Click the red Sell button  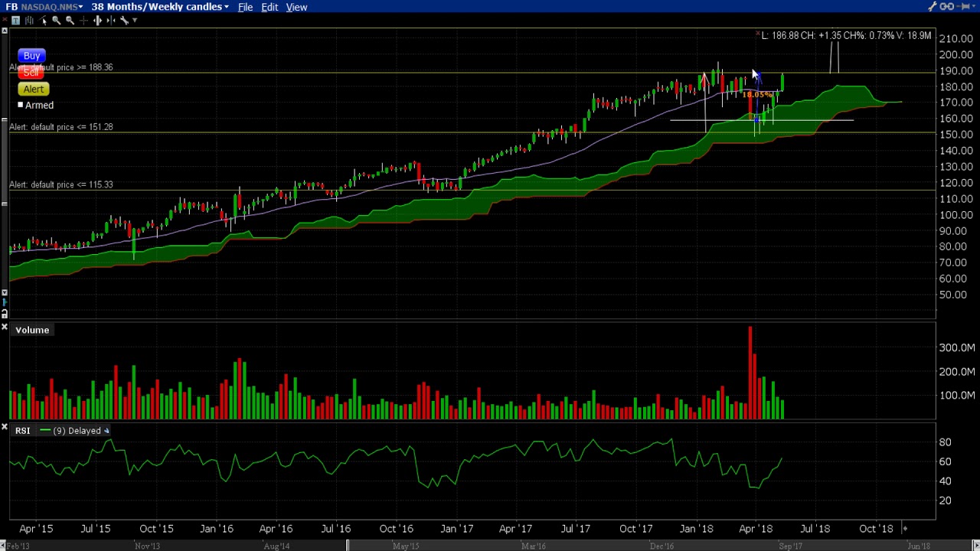click(31, 73)
